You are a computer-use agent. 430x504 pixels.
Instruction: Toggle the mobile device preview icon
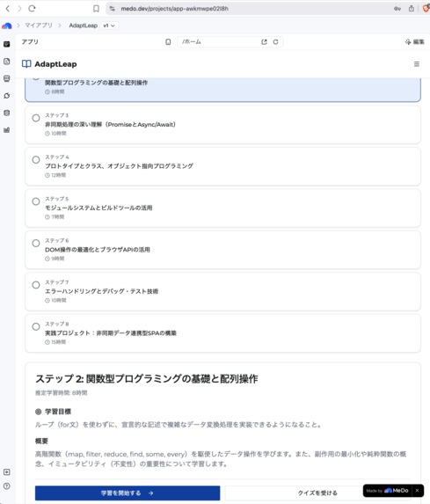pos(168,42)
